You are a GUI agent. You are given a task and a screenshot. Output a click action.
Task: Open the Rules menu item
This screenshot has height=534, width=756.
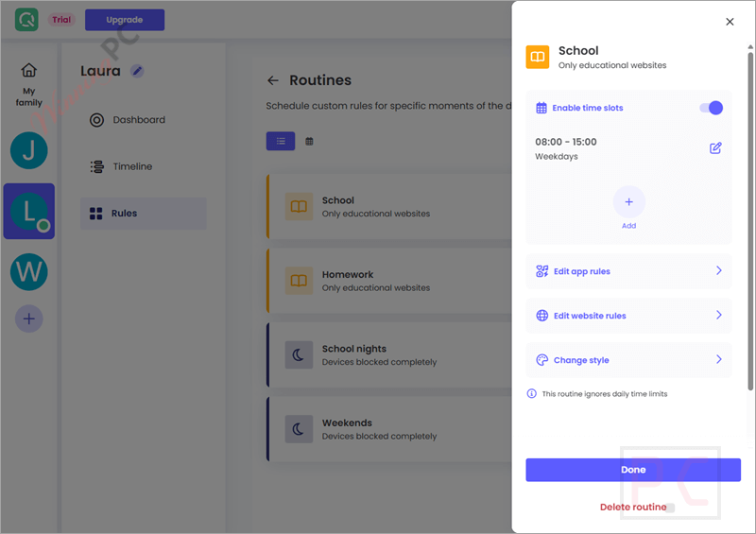pos(144,214)
